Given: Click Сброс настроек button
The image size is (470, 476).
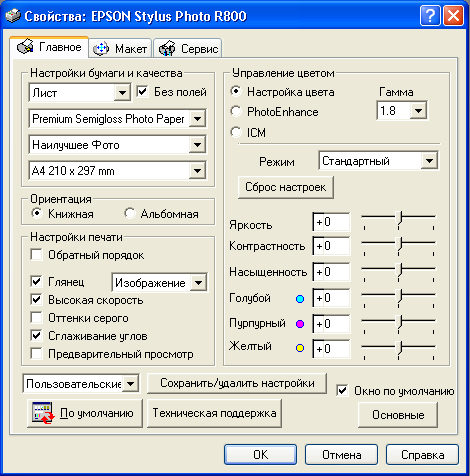Looking at the screenshot, I should [286, 187].
